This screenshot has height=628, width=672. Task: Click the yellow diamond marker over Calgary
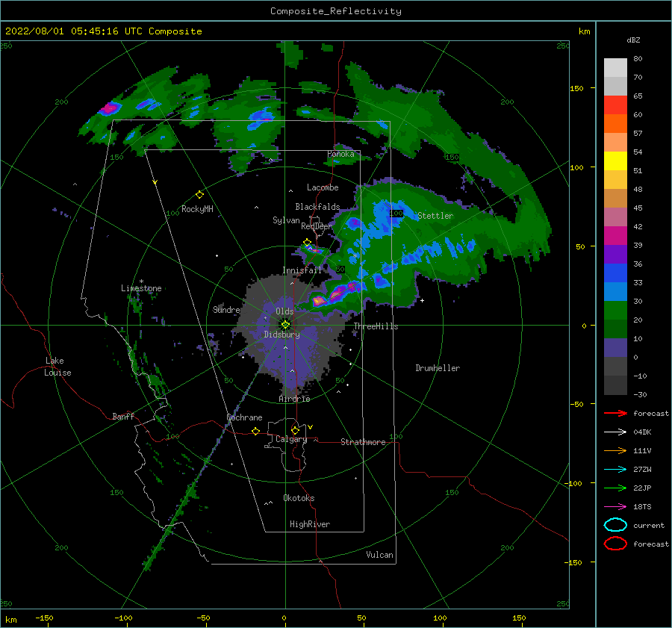pos(295,430)
